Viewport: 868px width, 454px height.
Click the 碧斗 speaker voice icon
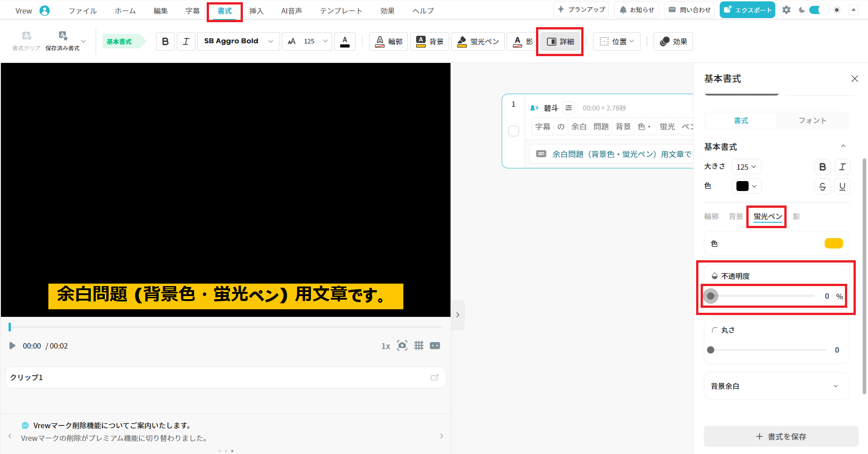[534, 108]
